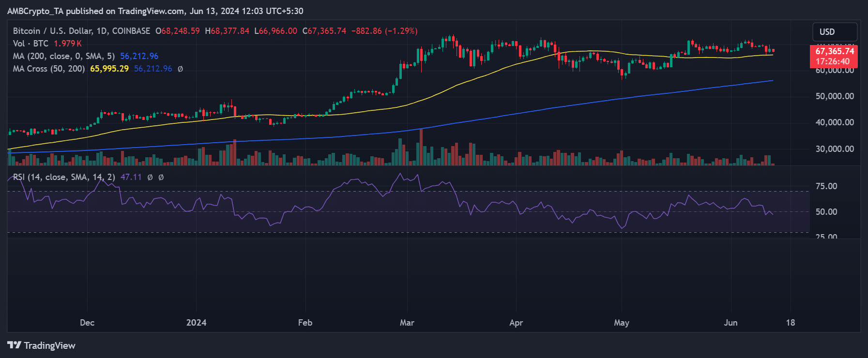Click the yellow 65,995.29 MA Cross value

tap(109, 69)
